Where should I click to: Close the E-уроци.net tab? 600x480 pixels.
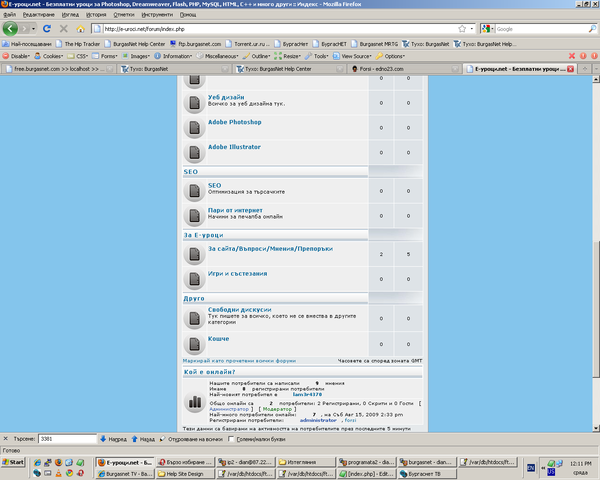pyautogui.click(x=571, y=69)
